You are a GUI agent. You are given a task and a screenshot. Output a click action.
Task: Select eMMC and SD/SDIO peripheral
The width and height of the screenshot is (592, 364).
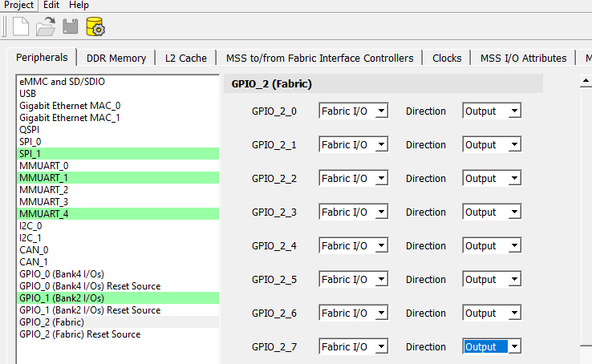(62, 82)
